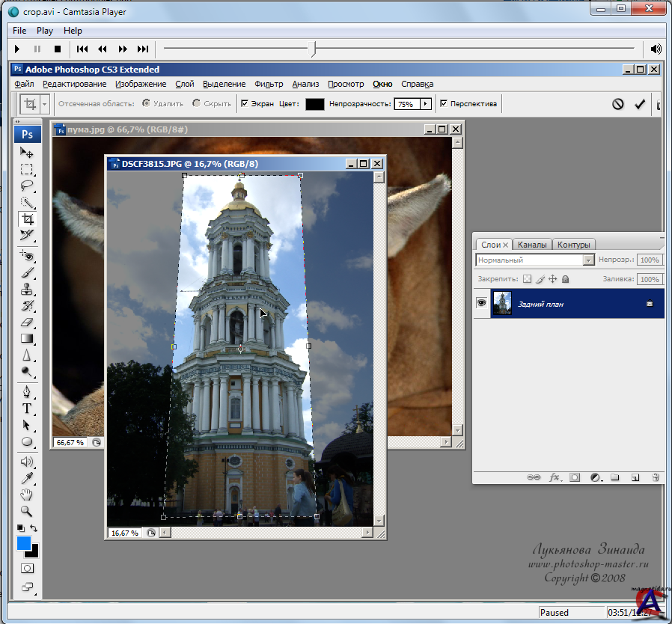Cancel the crop operation icon

click(617, 104)
